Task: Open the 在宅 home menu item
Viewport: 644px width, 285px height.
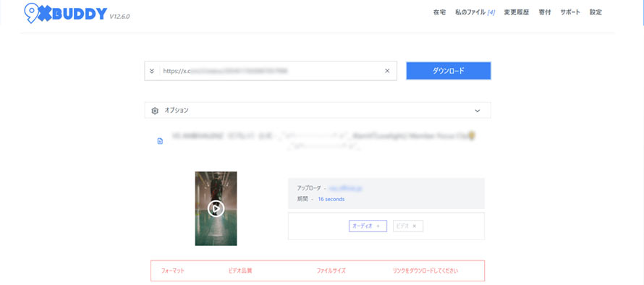Action: point(439,12)
